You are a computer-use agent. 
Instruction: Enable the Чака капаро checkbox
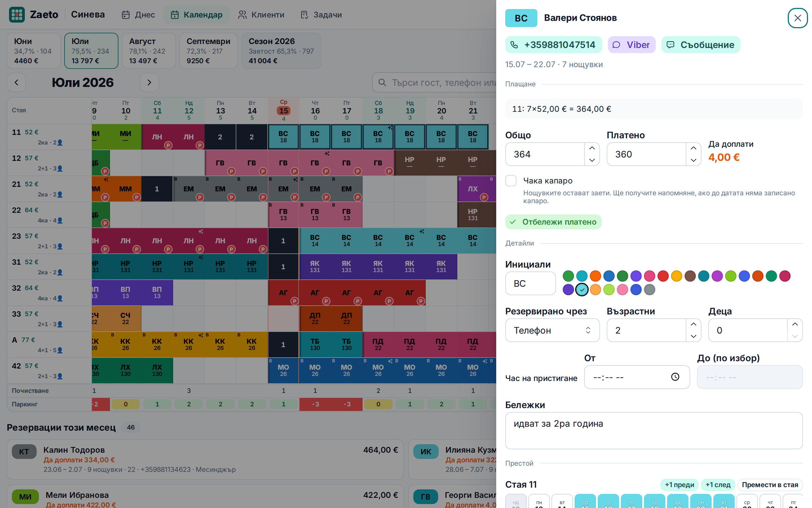coord(511,181)
